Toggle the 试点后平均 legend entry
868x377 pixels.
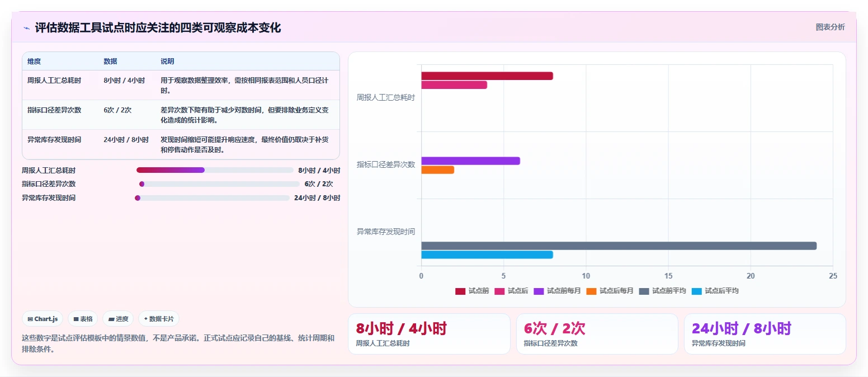click(x=715, y=291)
